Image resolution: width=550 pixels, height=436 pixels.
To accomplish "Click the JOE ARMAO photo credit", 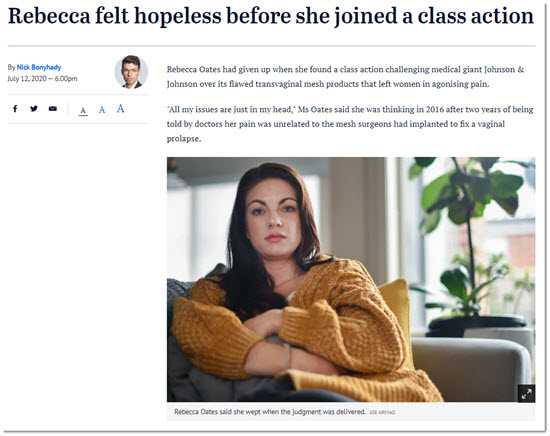I will pos(382,412).
